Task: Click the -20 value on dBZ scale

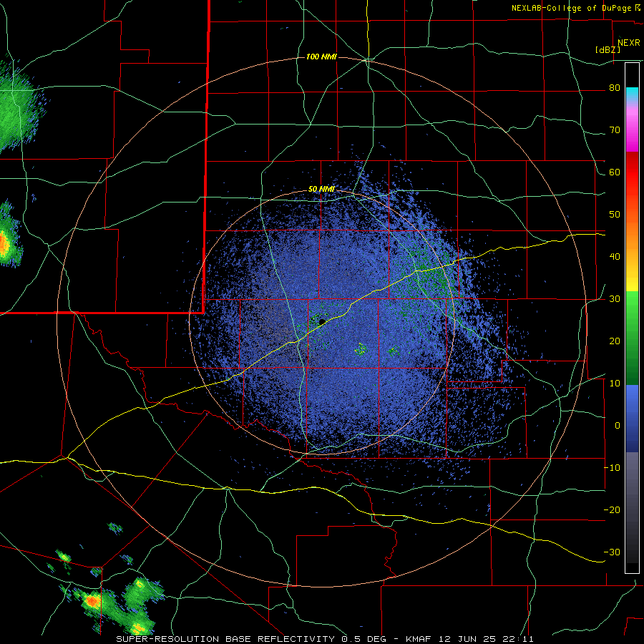Action: (612, 509)
